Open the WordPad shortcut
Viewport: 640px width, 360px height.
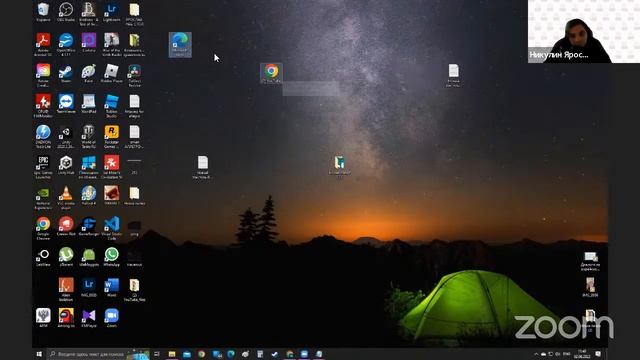89,104
